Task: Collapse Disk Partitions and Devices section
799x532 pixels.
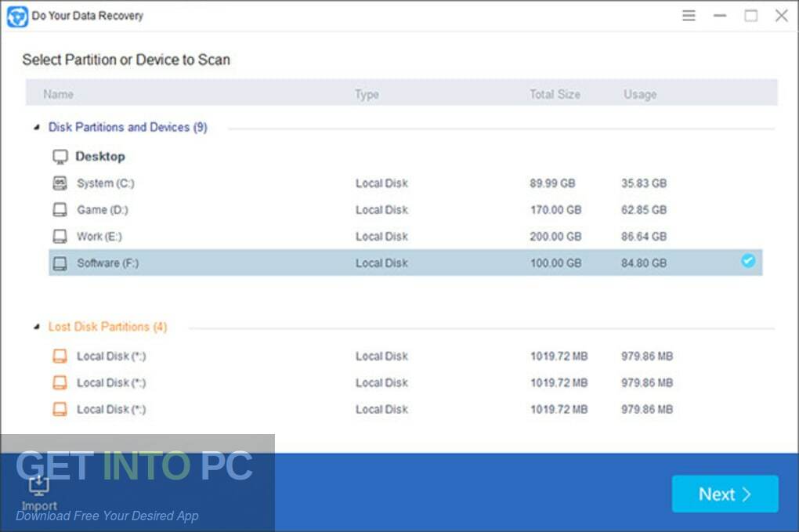Action: click(x=37, y=128)
